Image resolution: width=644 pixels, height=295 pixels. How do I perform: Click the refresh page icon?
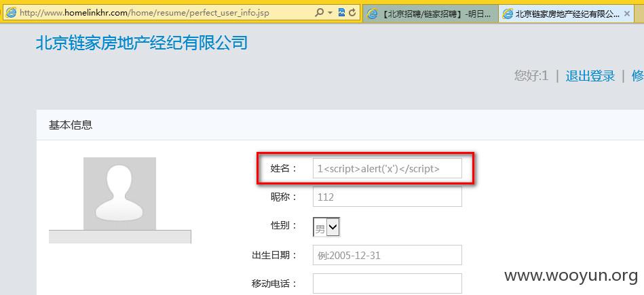point(352,13)
